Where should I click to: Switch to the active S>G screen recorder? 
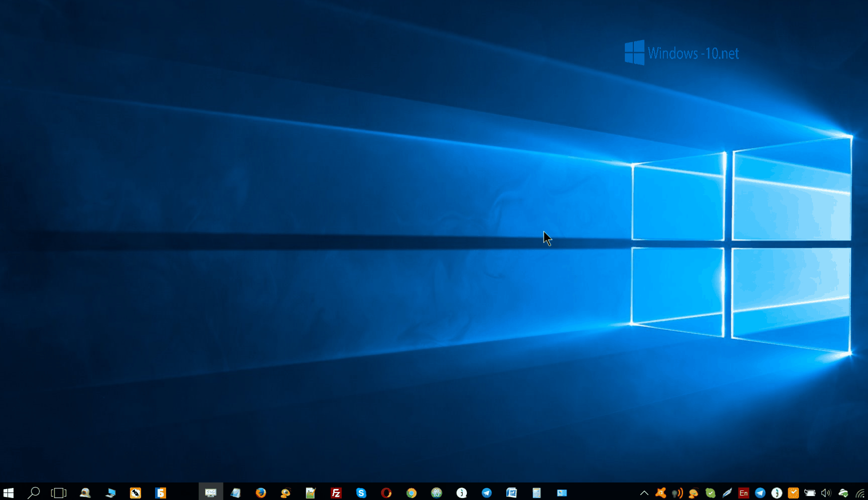211,493
